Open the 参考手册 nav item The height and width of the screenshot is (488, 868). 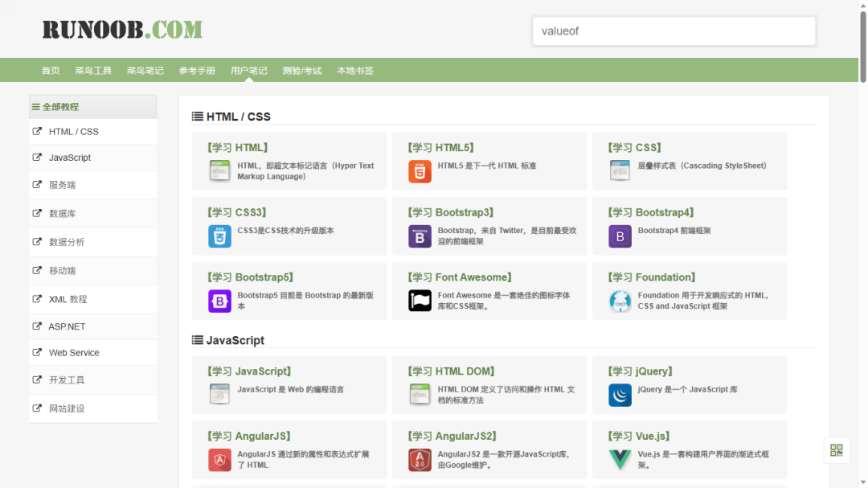[x=197, y=71]
